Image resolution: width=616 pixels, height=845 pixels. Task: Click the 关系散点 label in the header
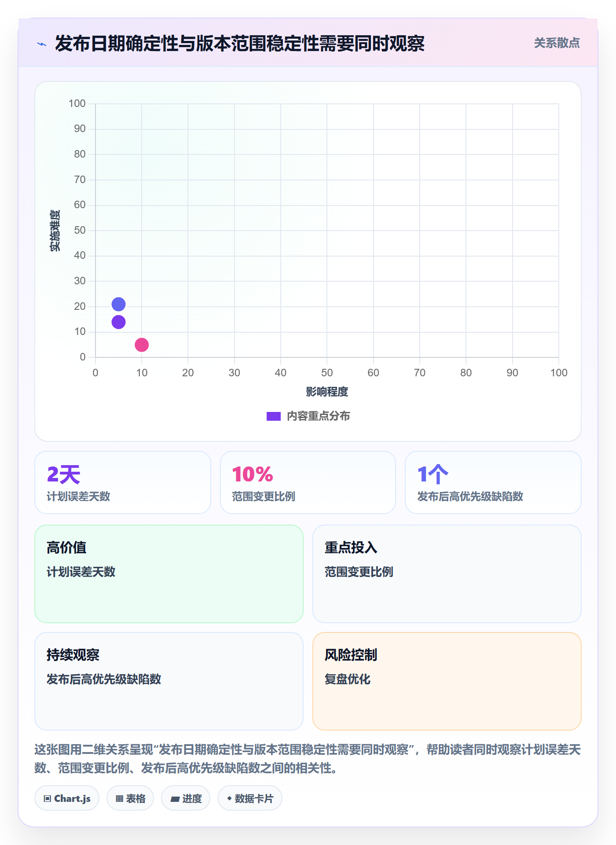[557, 43]
